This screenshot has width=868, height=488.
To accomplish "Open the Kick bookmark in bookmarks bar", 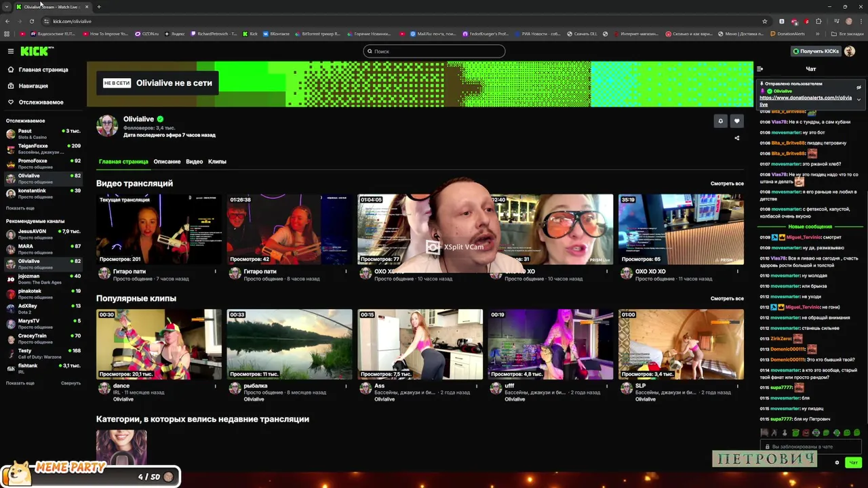I will [250, 33].
